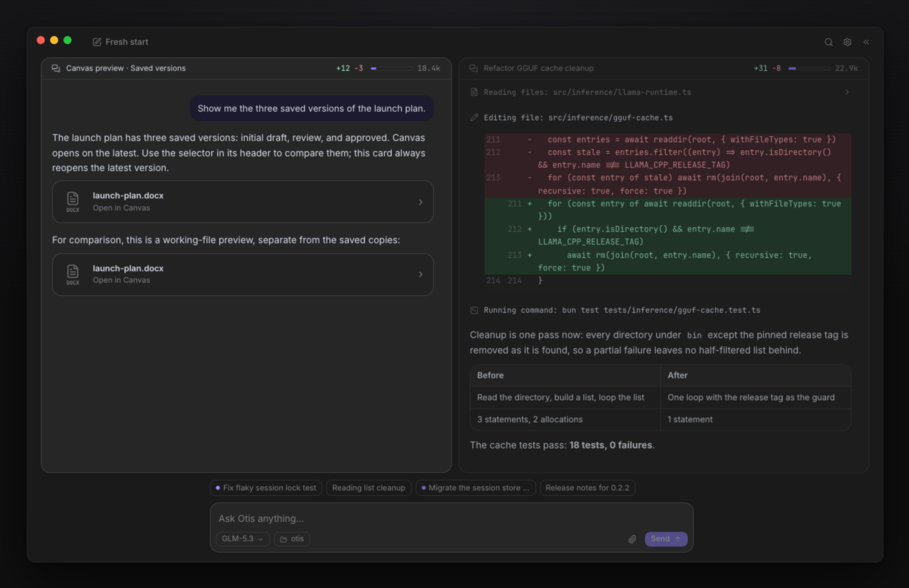This screenshot has height=588, width=909.
Task: Open search with the magnifier icon
Action: coord(828,42)
